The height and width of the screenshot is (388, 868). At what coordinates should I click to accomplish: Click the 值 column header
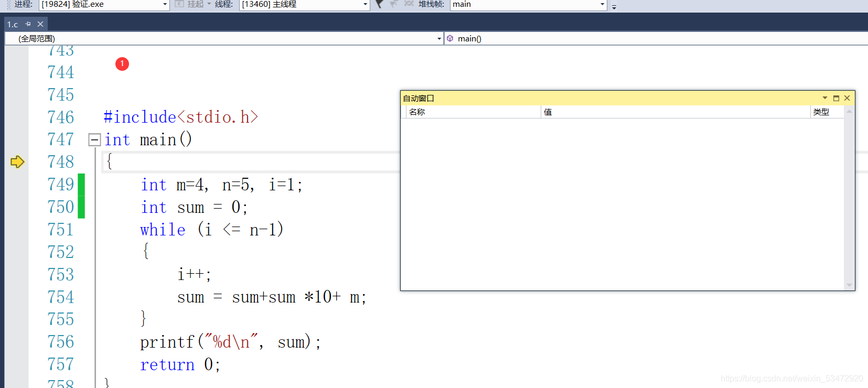click(676, 112)
